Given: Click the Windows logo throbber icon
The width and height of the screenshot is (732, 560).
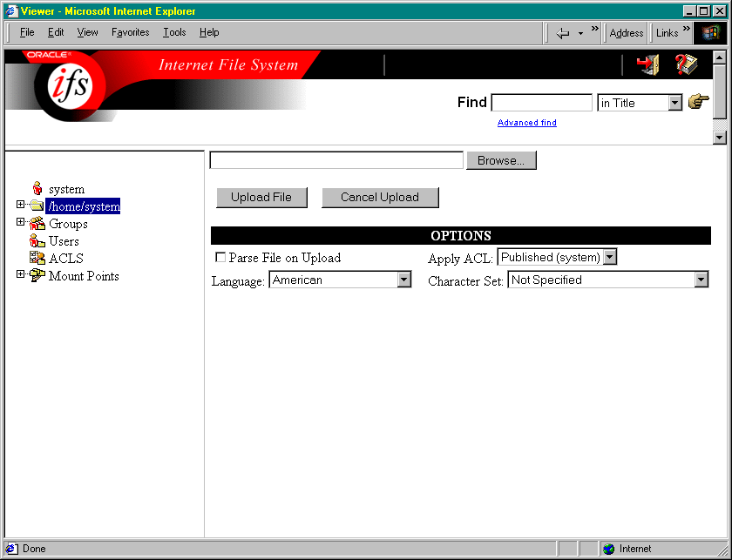Looking at the screenshot, I should (x=710, y=33).
